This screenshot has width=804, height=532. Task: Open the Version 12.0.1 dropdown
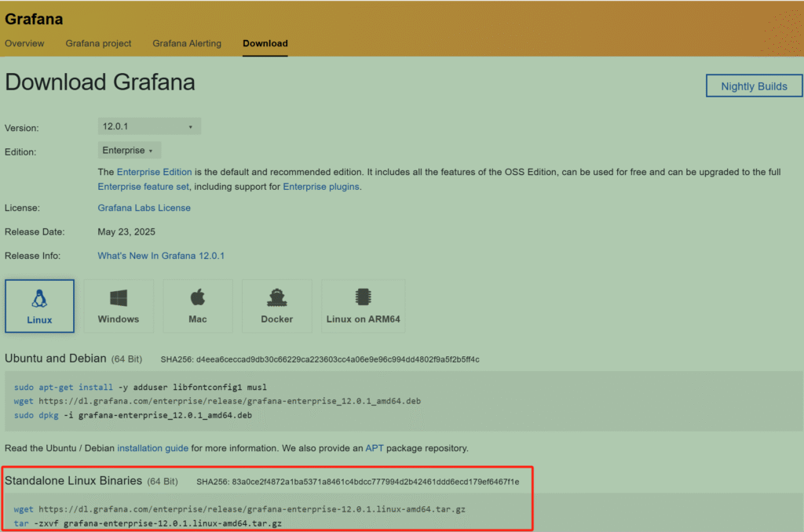148,126
